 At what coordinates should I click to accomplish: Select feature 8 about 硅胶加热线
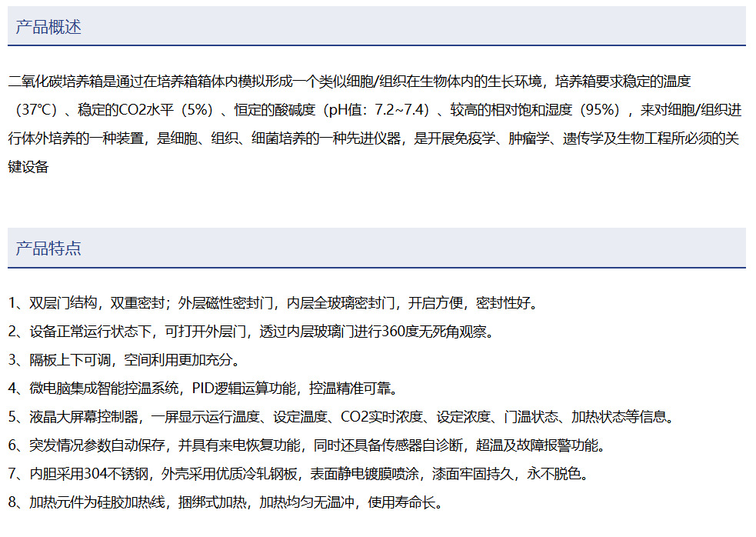pyautogui.click(x=225, y=502)
